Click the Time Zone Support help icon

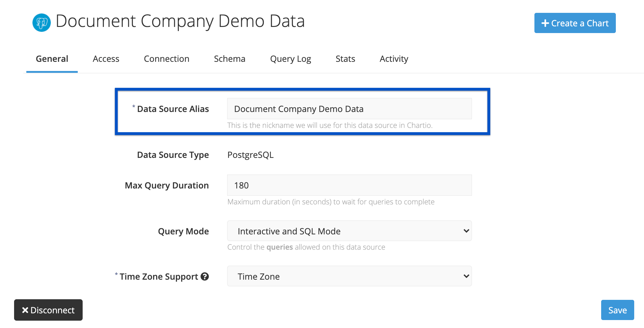point(205,277)
